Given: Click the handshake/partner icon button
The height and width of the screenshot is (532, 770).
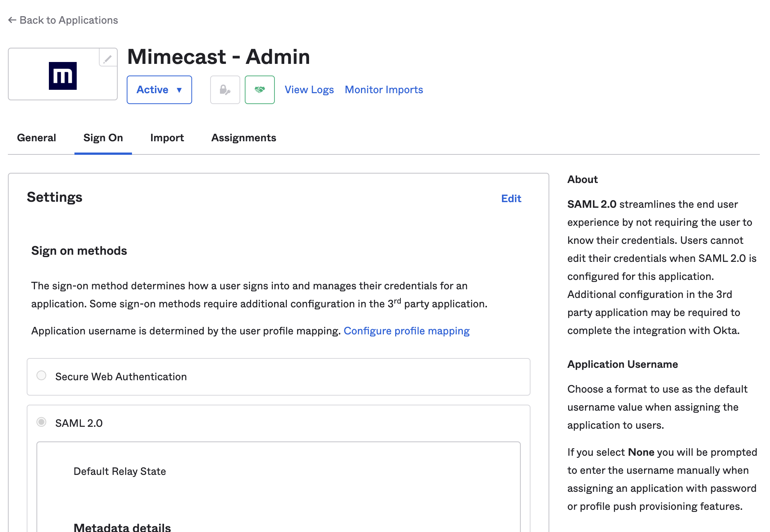Looking at the screenshot, I should 259,89.
